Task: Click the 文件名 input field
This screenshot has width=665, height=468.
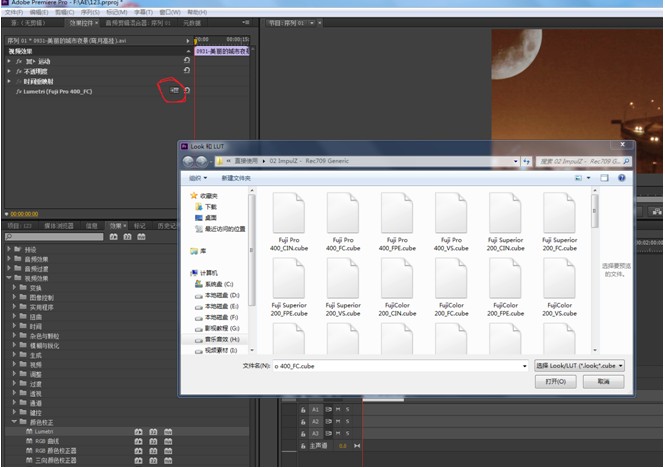Action: [397, 366]
